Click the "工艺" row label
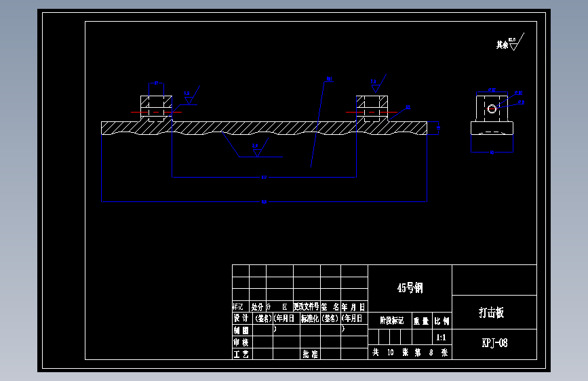The width and height of the screenshot is (588, 381). (x=241, y=355)
